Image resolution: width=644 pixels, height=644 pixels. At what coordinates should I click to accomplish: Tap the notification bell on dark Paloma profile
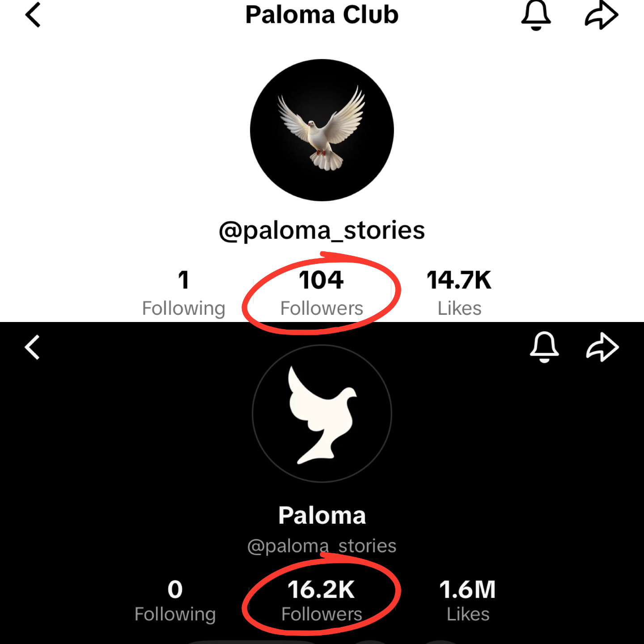click(x=544, y=347)
